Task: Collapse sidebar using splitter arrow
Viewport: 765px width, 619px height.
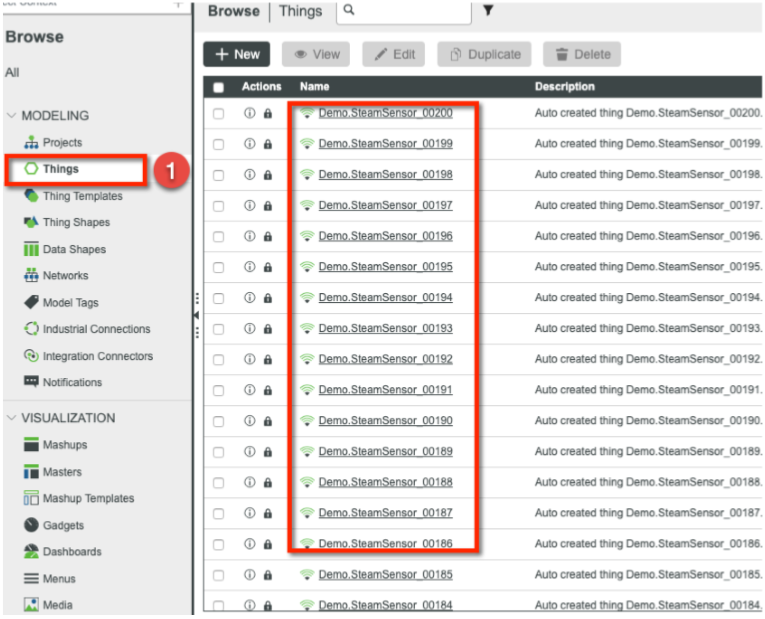Action: click(x=197, y=315)
